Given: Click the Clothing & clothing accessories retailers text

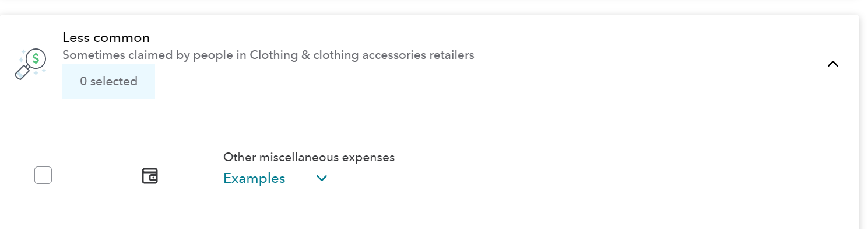Looking at the screenshot, I should 362,55.
